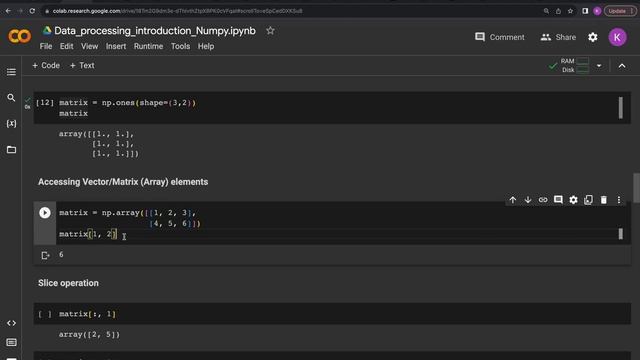Viewport: 640px width, 360px height.
Task: Open the Variables {x} panel
Action: coord(11,123)
